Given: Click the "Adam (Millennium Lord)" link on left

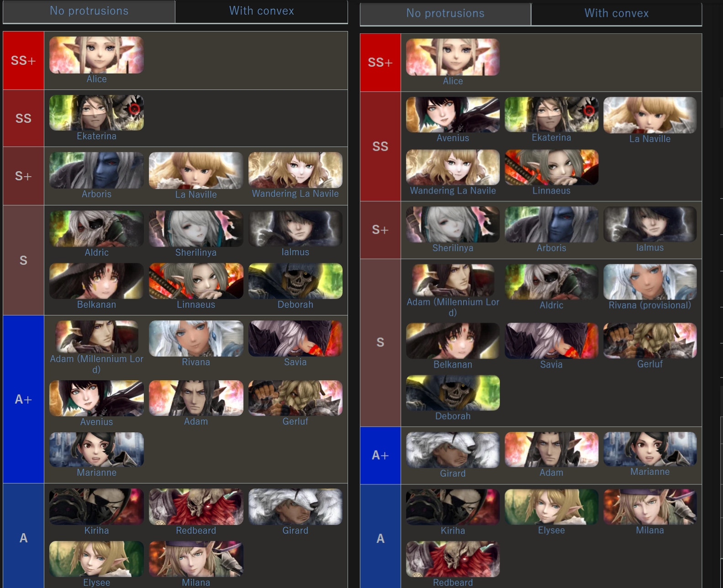Looking at the screenshot, I should pyautogui.click(x=96, y=364).
